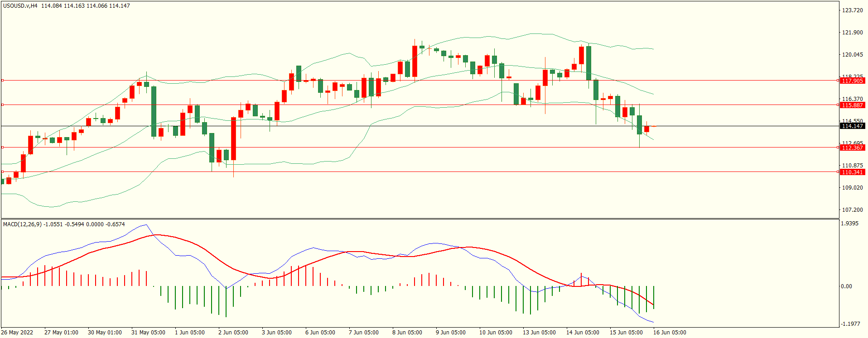Image resolution: width=868 pixels, height=338 pixels.
Task: Click the 1 Jun 05:00 date label
Action: click(190, 333)
